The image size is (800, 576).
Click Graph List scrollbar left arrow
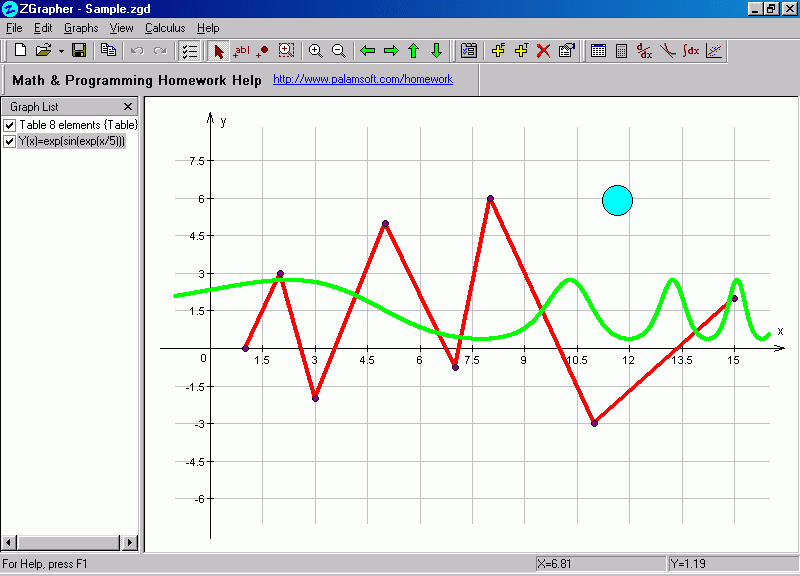point(9,542)
